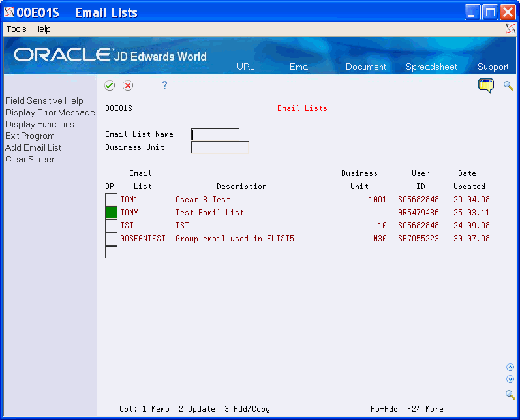520x420 pixels.
Task: Click the OP field for 00SEANTEST row
Action: pyautogui.click(x=111, y=239)
